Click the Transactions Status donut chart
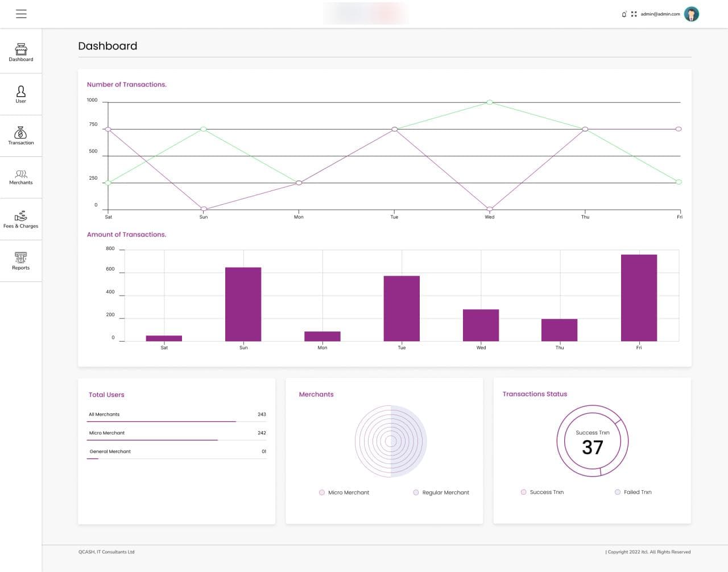Screen dimensions: 728x572 point(593,441)
